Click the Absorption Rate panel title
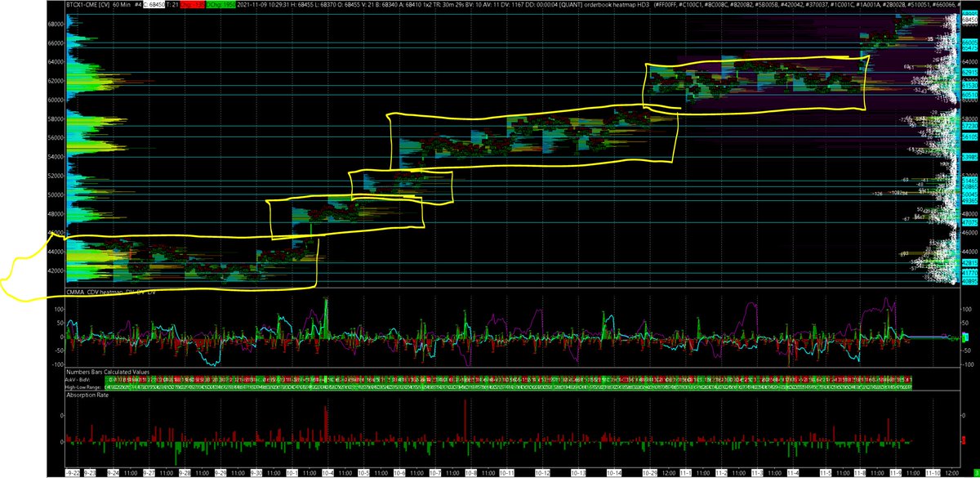This screenshot has height=478, width=980. pyautogui.click(x=87, y=395)
